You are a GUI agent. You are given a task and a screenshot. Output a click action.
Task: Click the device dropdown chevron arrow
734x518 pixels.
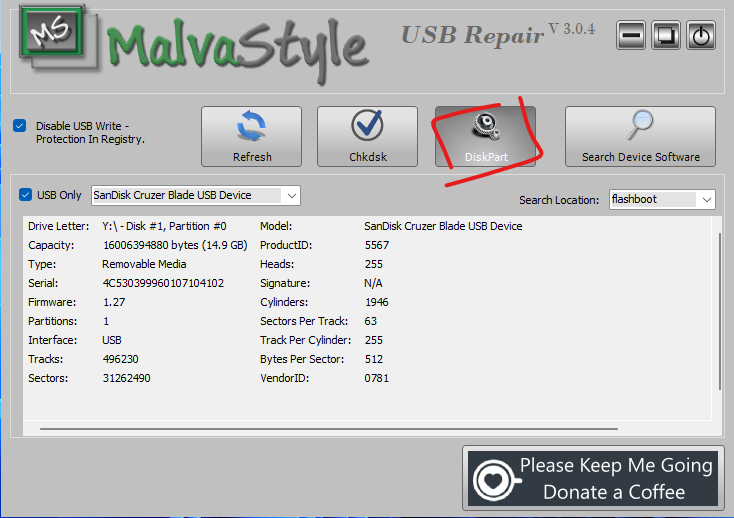(x=292, y=195)
